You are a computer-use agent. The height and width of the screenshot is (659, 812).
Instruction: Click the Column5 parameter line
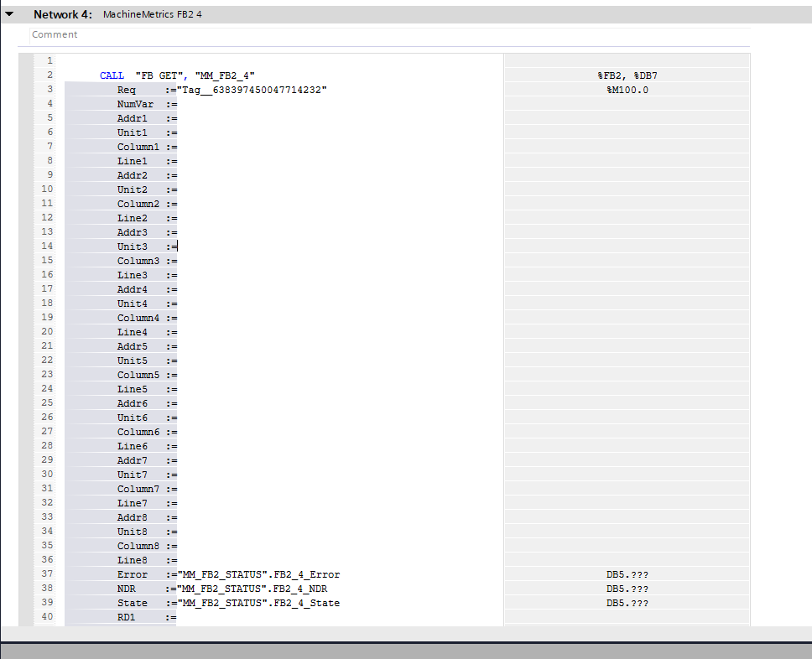(138, 375)
